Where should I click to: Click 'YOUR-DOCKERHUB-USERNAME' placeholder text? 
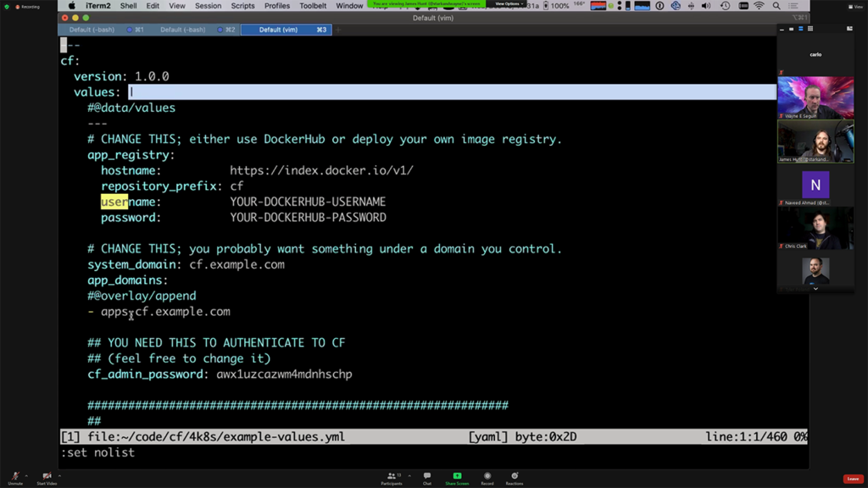point(308,202)
